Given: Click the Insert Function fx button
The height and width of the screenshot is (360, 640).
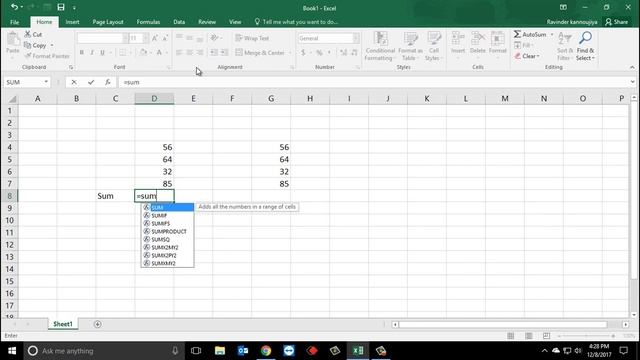Looking at the screenshot, I should coord(107,82).
